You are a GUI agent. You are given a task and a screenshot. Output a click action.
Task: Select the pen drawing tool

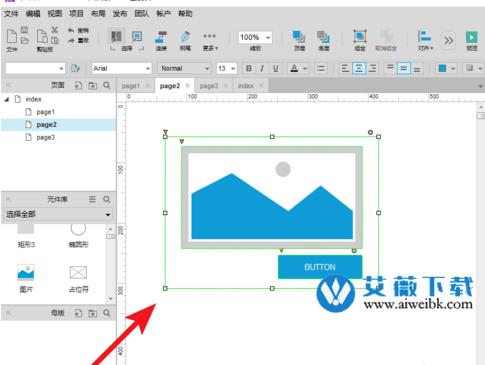(x=185, y=37)
